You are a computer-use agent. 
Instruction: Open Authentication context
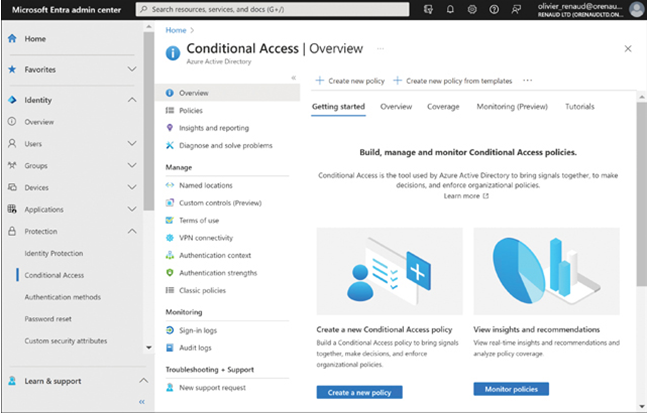(215, 255)
